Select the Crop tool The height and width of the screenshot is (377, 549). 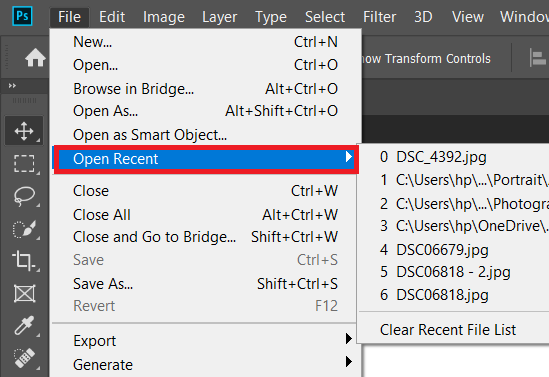click(24, 261)
